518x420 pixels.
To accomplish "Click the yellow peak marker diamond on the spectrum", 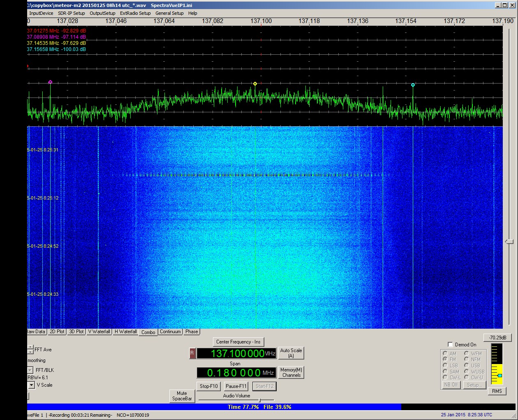I will pyautogui.click(x=255, y=84).
